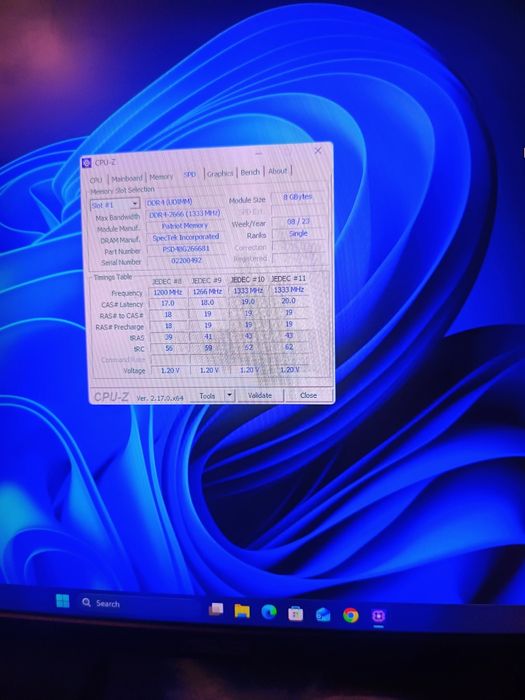This screenshot has height=700, width=525.
Task: Click the Module Size label
Action: pos(247,200)
